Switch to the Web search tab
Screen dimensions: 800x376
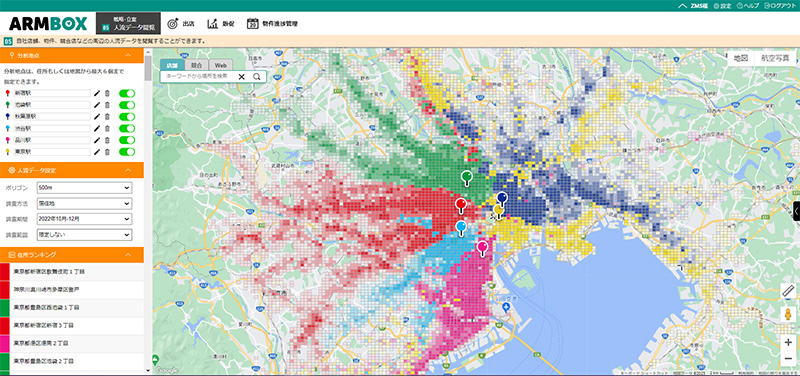click(220, 65)
